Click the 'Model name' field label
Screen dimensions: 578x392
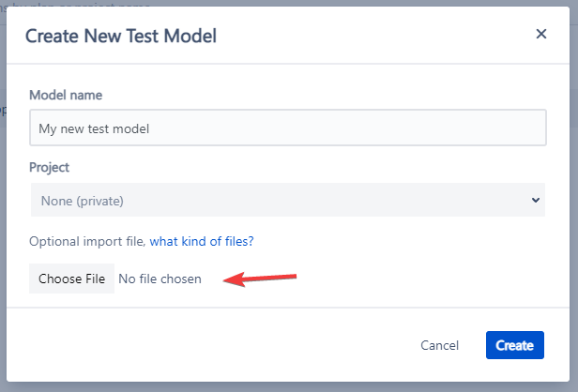pyautogui.click(x=66, y=95)
